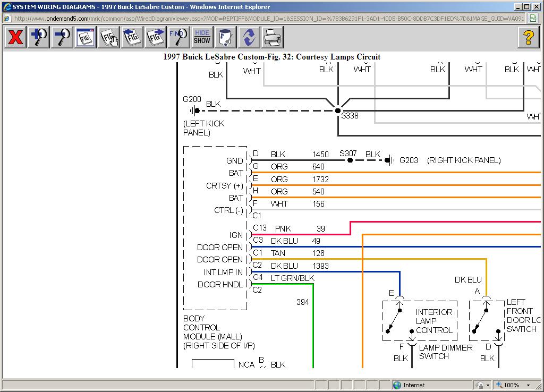Print the wiring diagram
The height and width of the screenshot is (392, 544).
(x=272, y=37)
